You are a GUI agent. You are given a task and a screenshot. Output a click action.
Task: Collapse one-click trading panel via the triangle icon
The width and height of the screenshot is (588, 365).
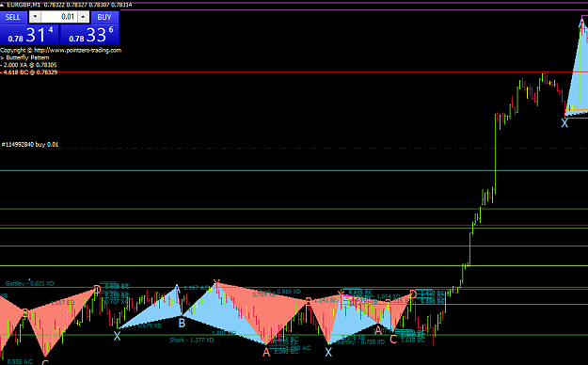pos(2,5)
